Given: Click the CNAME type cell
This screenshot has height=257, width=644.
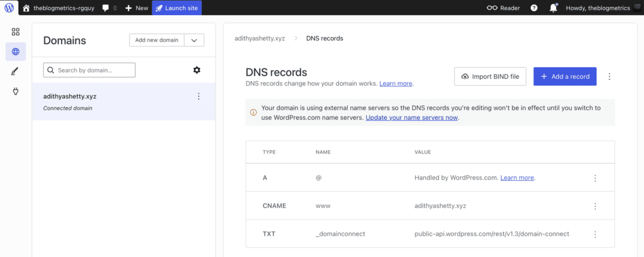Looking at the screenshot, I should pos(274,206).
